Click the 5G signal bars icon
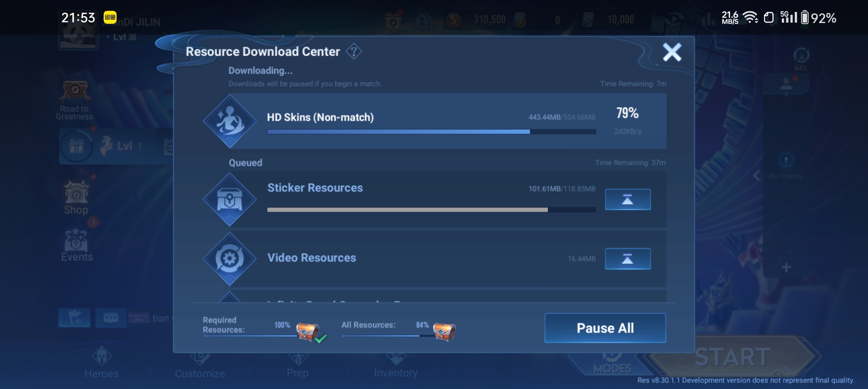Viewport: 868px width, 389px height. click(x=788, y=17)
